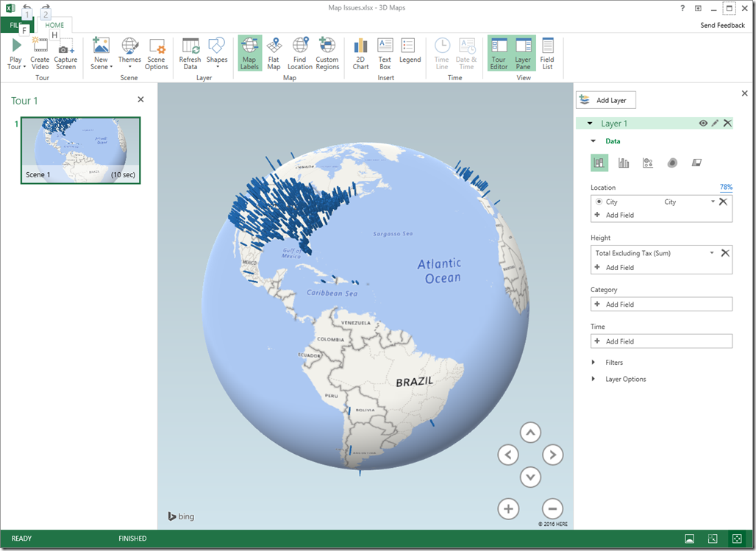Click first status bar view icon

690,538
